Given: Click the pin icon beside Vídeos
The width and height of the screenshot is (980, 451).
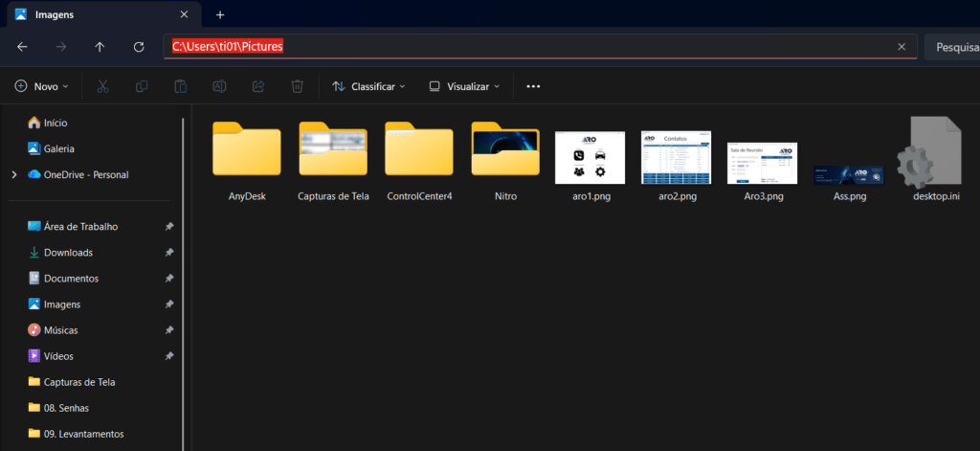Looking at the screenshot, I should click(168, 356).
